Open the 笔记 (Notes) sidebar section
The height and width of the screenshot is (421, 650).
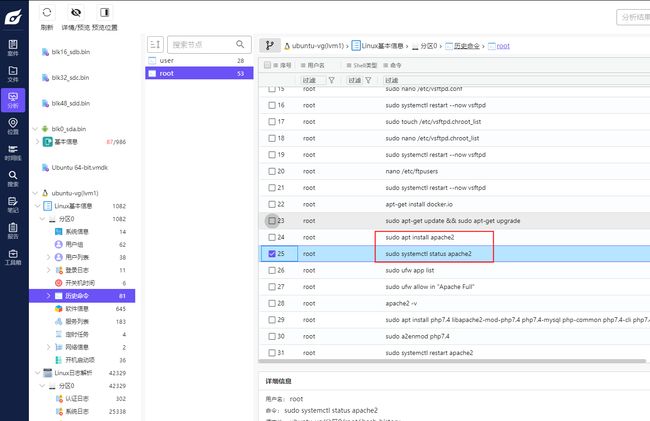click(x=13, y=205)
